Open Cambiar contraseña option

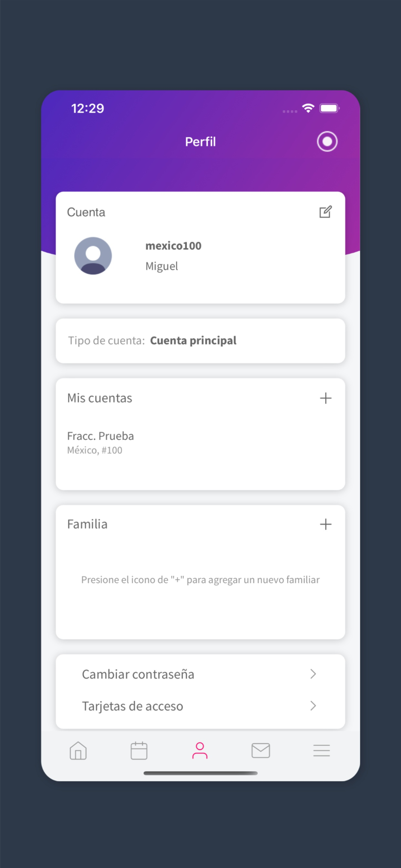200,674
